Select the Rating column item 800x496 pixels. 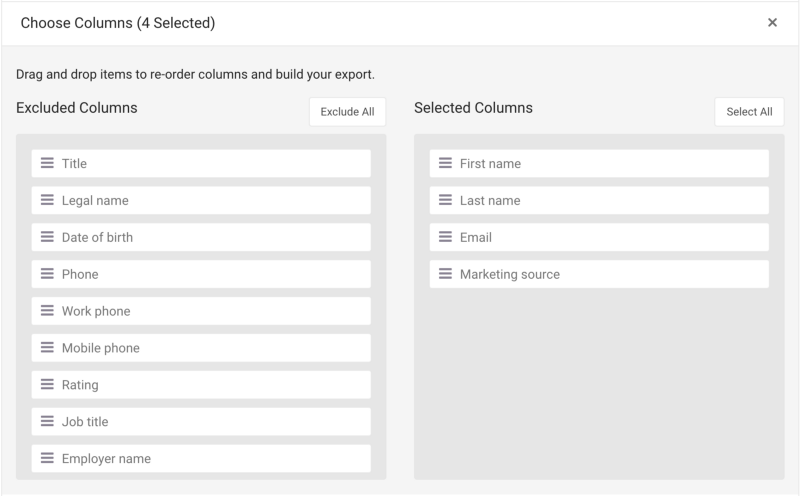pos(200,385)
